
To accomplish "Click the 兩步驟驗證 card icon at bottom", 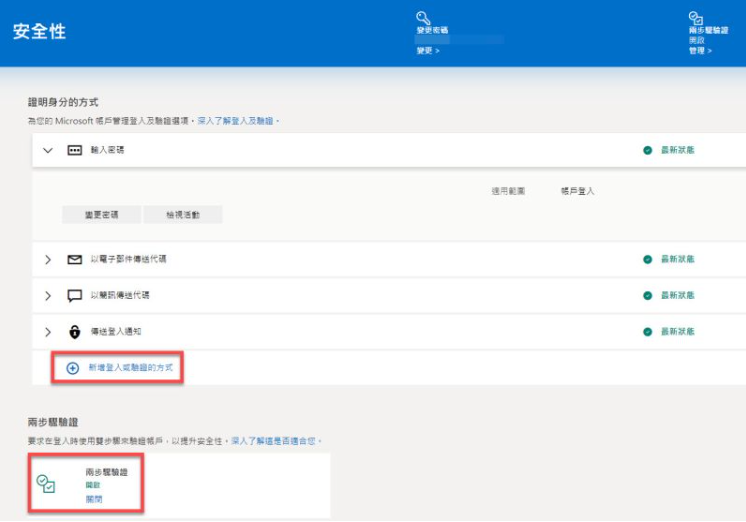I will click(46, 484).
